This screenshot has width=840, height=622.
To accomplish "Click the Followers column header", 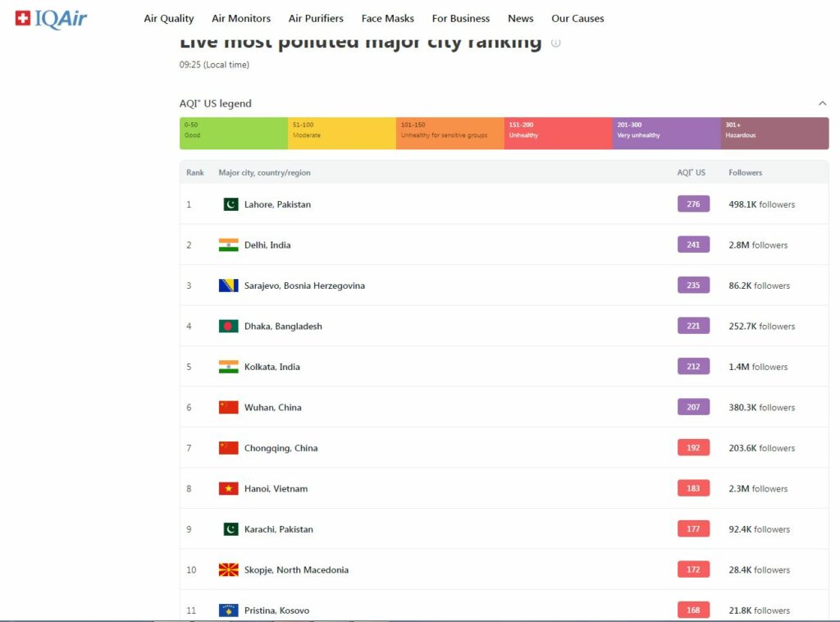I will pyautogui.click(x=745, y=172).
